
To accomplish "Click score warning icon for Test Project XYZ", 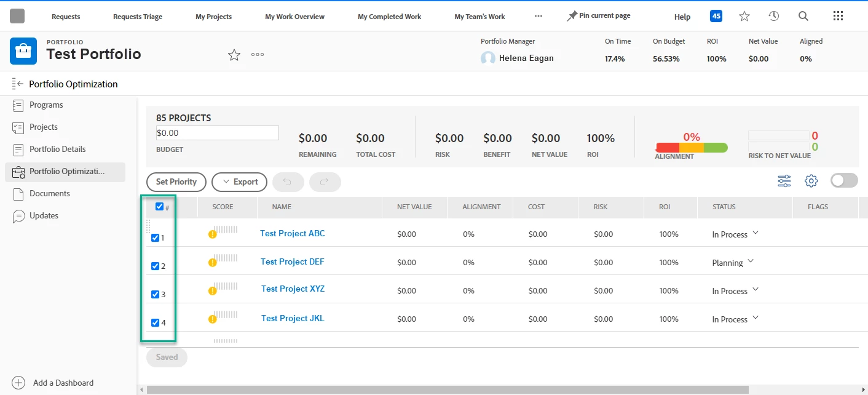I will [213, 291].
